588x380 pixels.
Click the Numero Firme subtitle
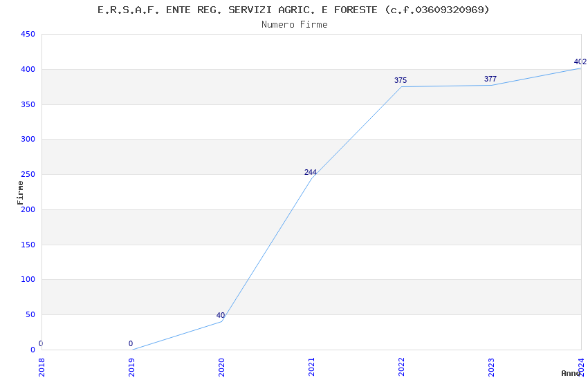tap(295, 25)
